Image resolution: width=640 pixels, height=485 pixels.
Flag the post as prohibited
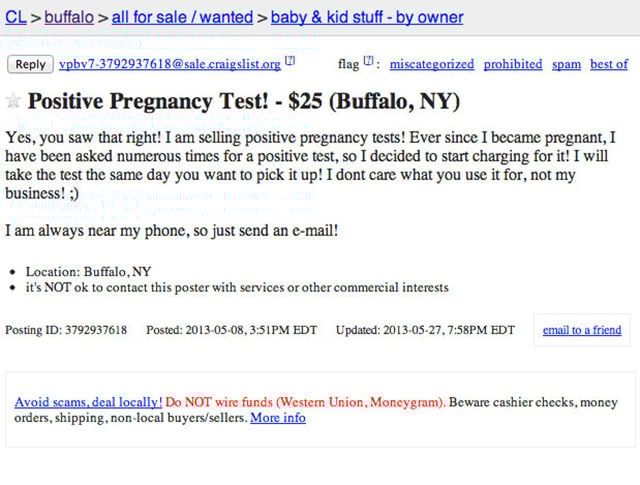[512, 64]
